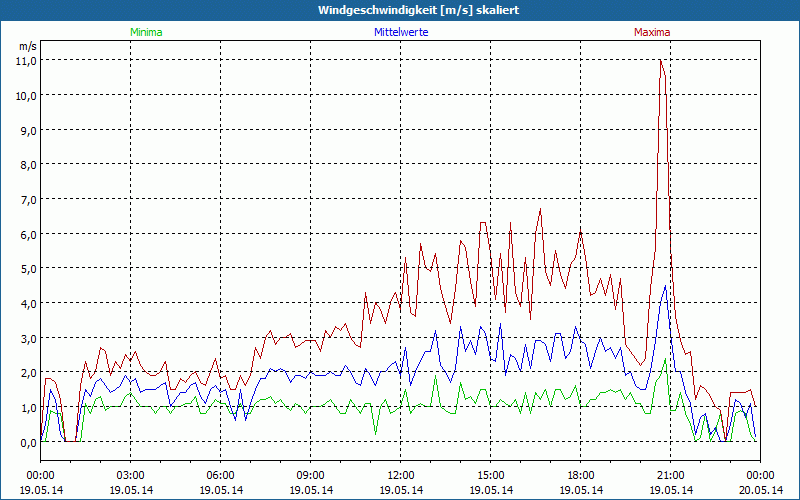Click the 10,0 y-axis value

[27, 95]
